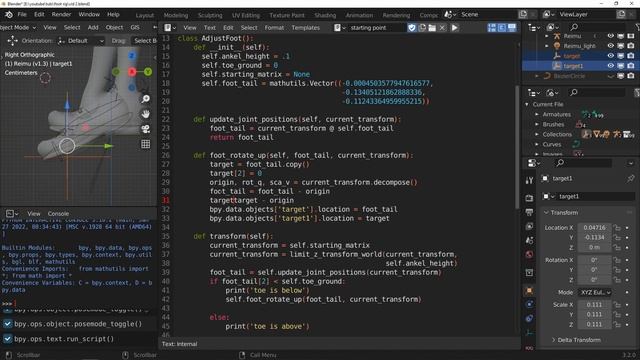
Task: Lock Location X with the padlock icon
Action: pyautogui.click(x=617, y=227)
